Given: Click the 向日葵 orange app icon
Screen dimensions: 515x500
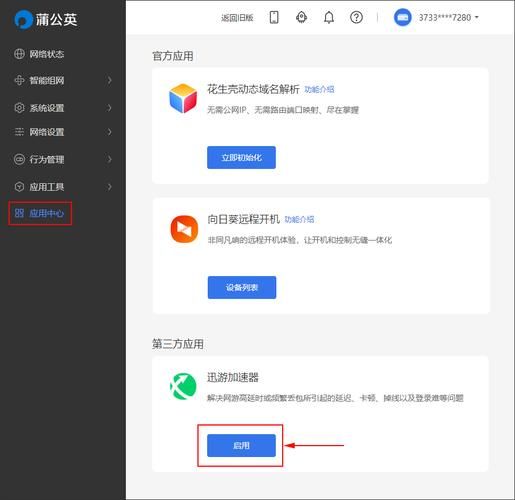Looking at the screenshot, I should [184, 229].
